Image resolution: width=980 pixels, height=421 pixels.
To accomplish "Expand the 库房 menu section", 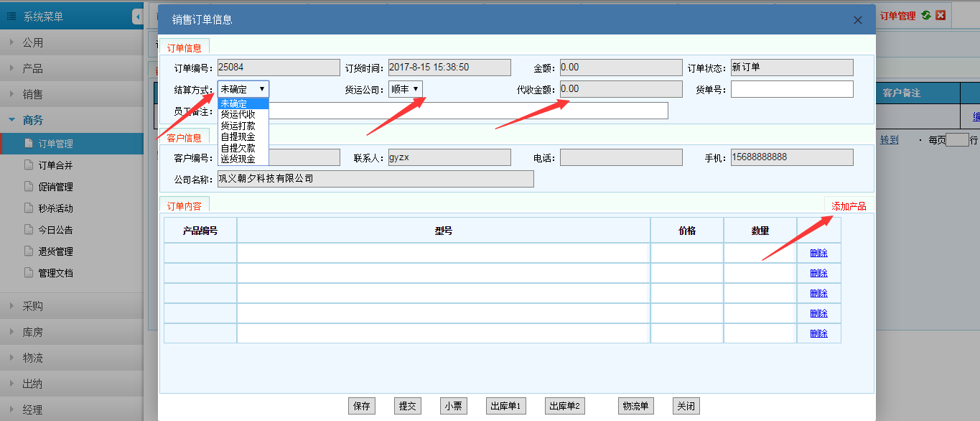I will click(72, 332).
